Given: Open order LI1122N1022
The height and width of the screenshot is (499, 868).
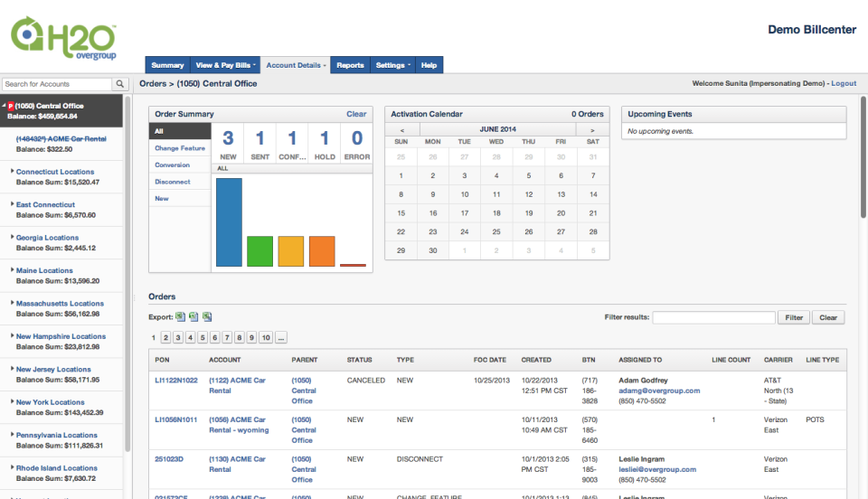Looking at the screenshot, I should [x=176, y=381].
